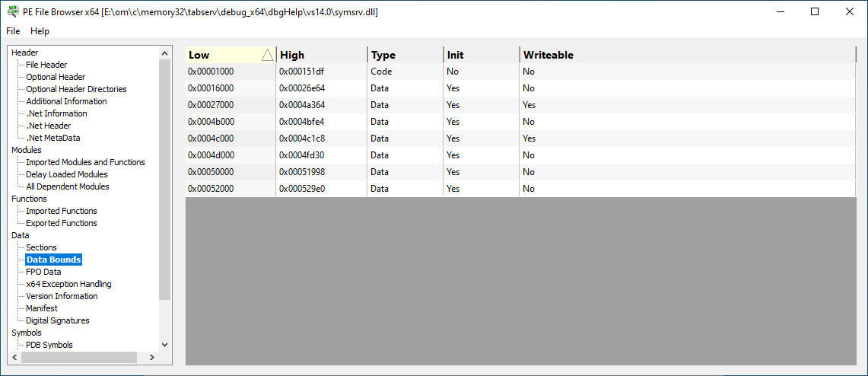The width and height of the screenshot is (868, 376).
Task: Select row with low 0x00001000
Action: pyautogui.click(x=521, y=72)
